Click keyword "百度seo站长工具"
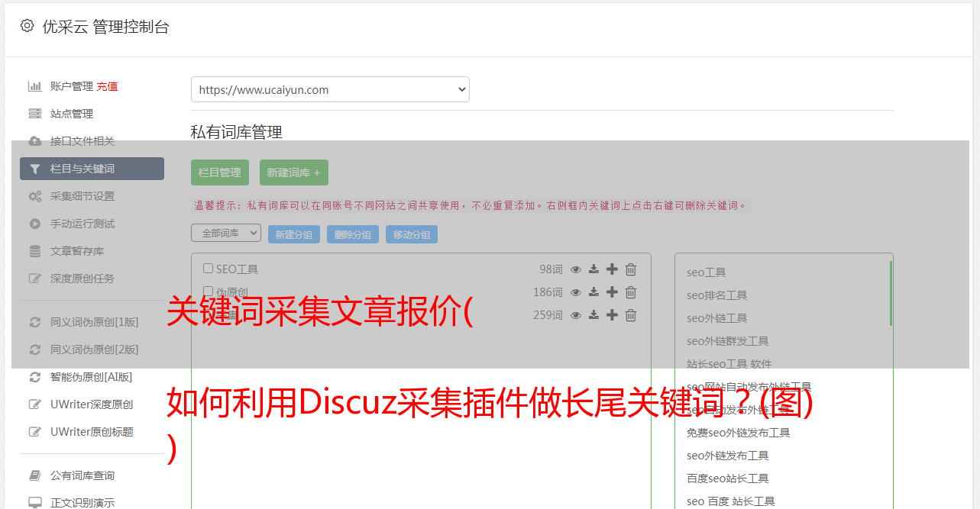Viewport: 980px width, 509px height. tap(728, 478)
